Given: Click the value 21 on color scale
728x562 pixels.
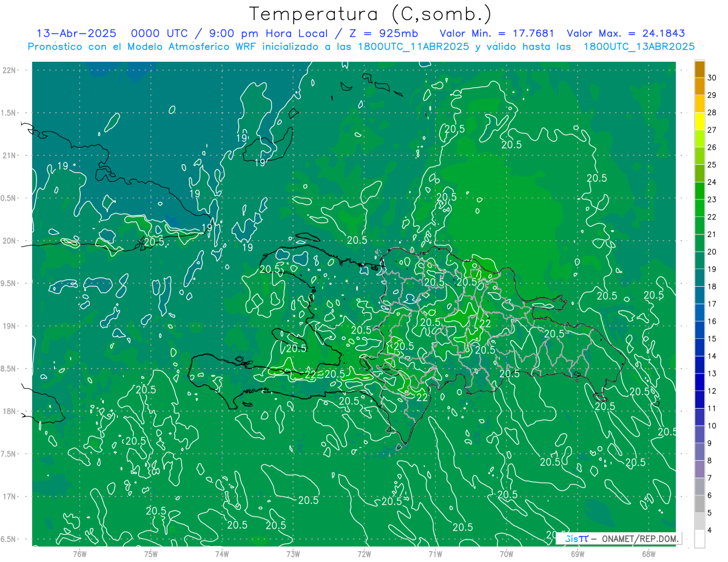Looking at the screenshot, I should (712, 234).
